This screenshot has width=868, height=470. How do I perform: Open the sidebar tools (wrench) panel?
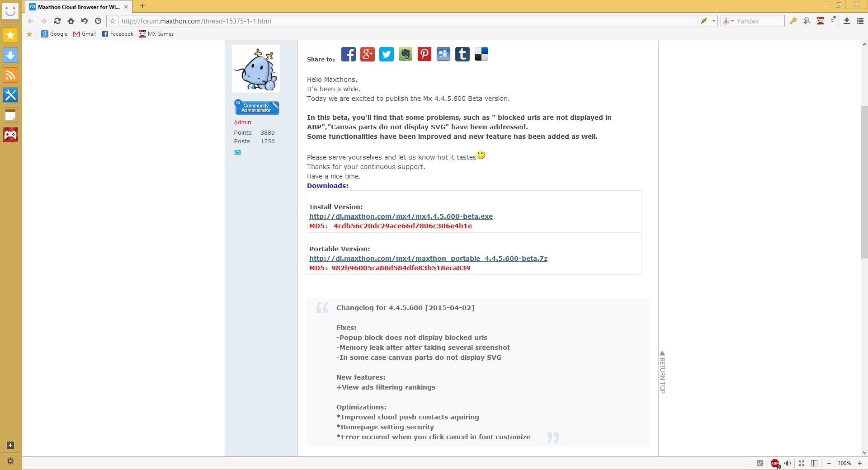tap(10, 95)
